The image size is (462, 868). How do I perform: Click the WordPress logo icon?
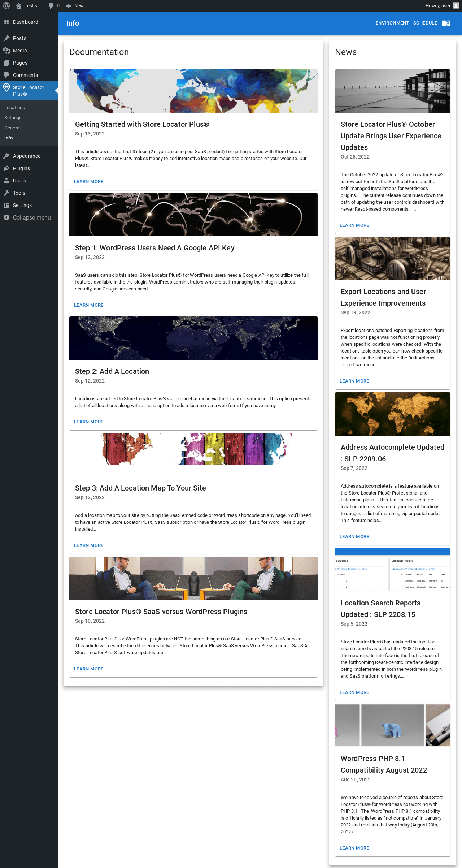[6, 6]
